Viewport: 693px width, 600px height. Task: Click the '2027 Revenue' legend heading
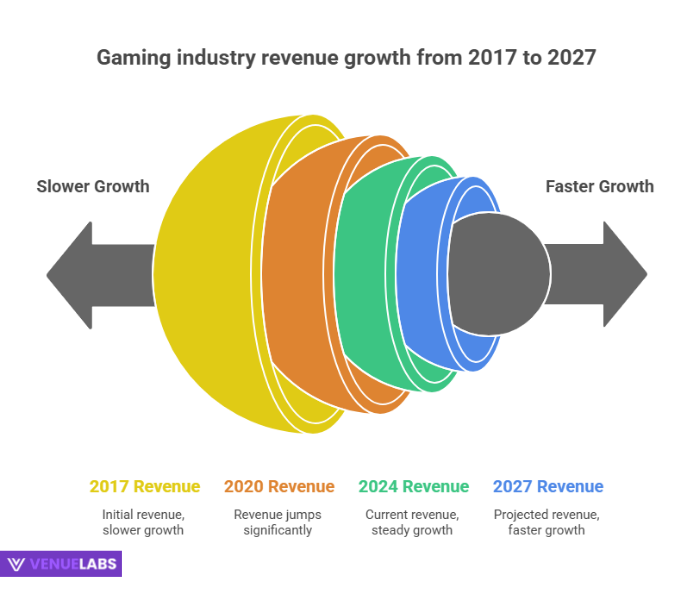tap(548, 487)
